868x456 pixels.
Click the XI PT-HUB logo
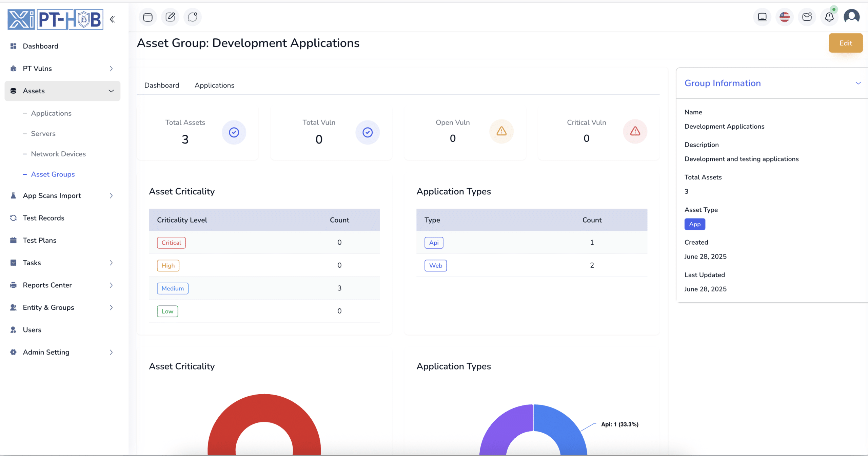tap(55, 19)
